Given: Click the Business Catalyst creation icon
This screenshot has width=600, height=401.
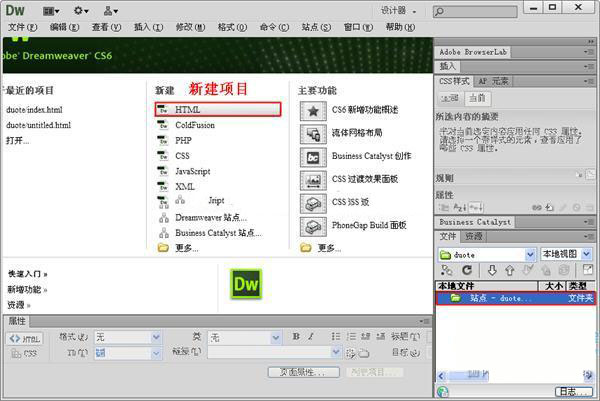Looking at the screenshot, I should coord(313,156).
